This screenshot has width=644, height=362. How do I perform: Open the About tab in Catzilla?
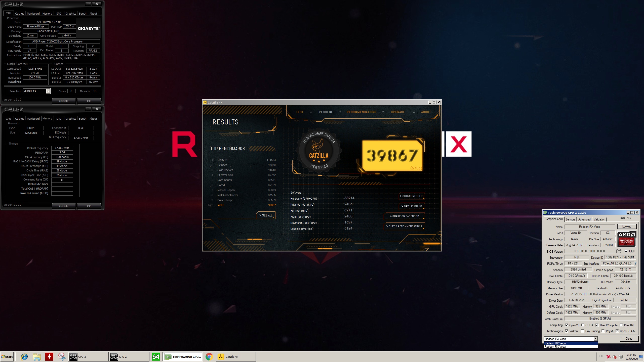pos(426,112)
